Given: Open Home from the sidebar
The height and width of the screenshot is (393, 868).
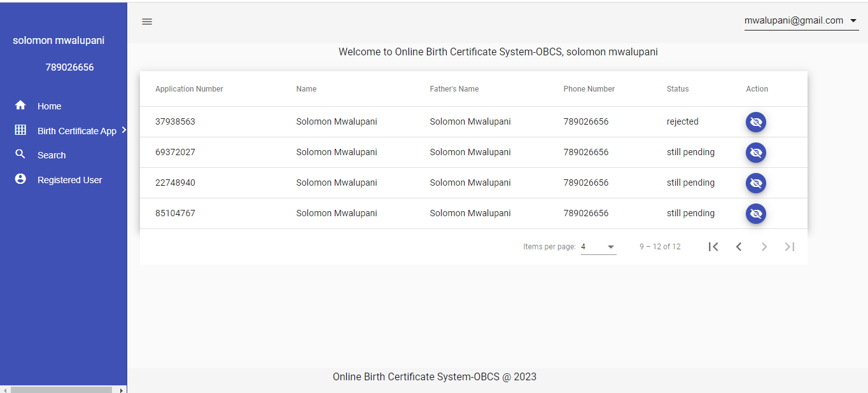Looking at the screenshot, I should pyautogui.click(x=50, y=106).
